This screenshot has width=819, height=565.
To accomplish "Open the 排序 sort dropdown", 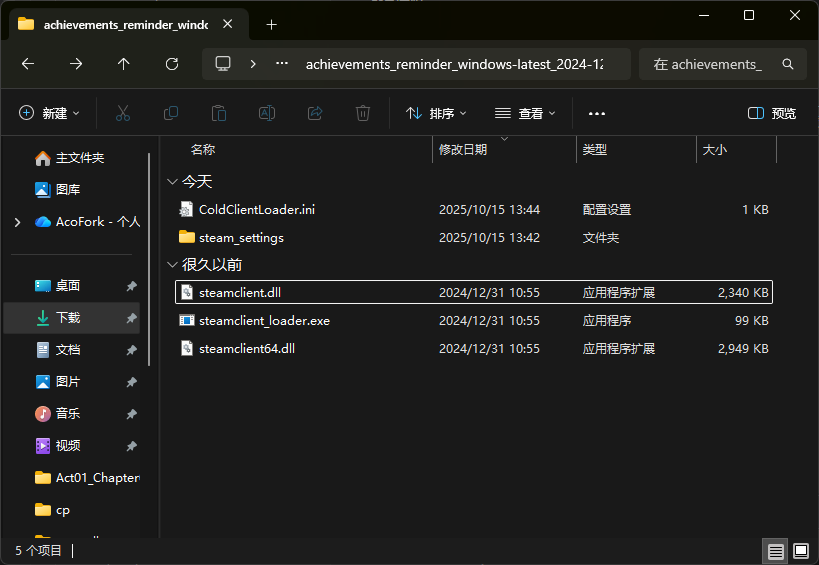I will tap(436, 113).
